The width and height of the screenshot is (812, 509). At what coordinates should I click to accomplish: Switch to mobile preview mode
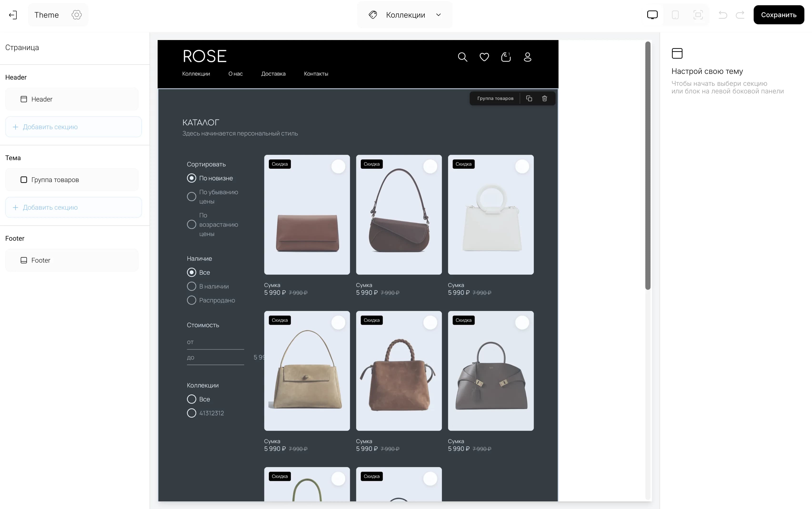(675, 15)
